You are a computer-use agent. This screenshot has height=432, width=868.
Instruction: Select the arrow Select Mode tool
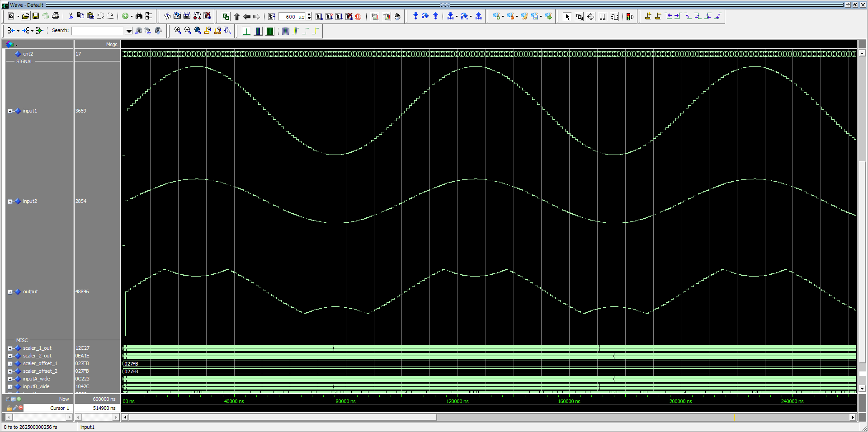coord(567,17)
